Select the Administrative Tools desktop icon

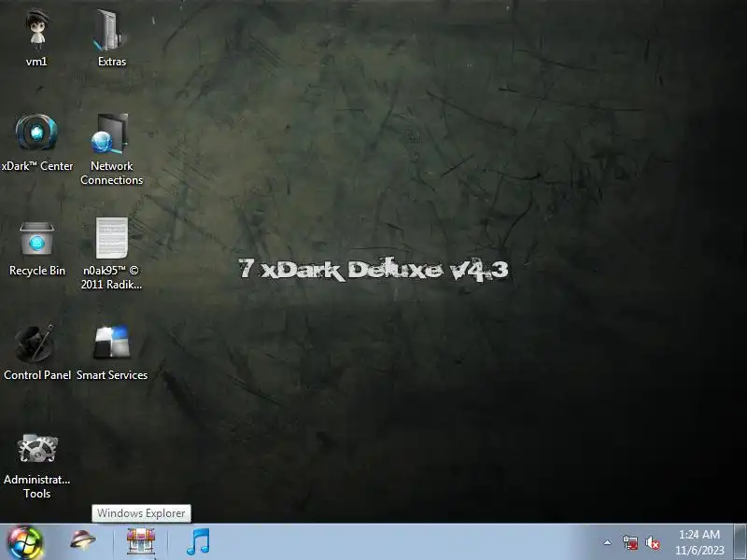point(37,448)
